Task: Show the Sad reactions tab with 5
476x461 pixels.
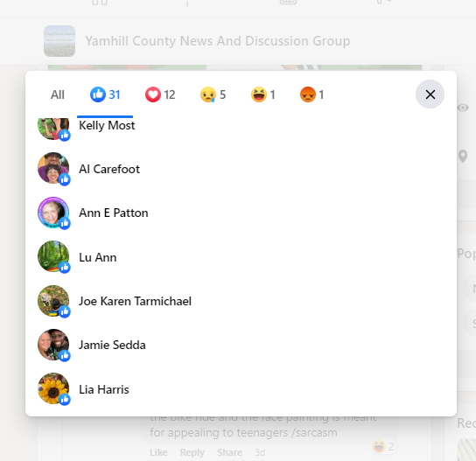Action: pos(213,94)
